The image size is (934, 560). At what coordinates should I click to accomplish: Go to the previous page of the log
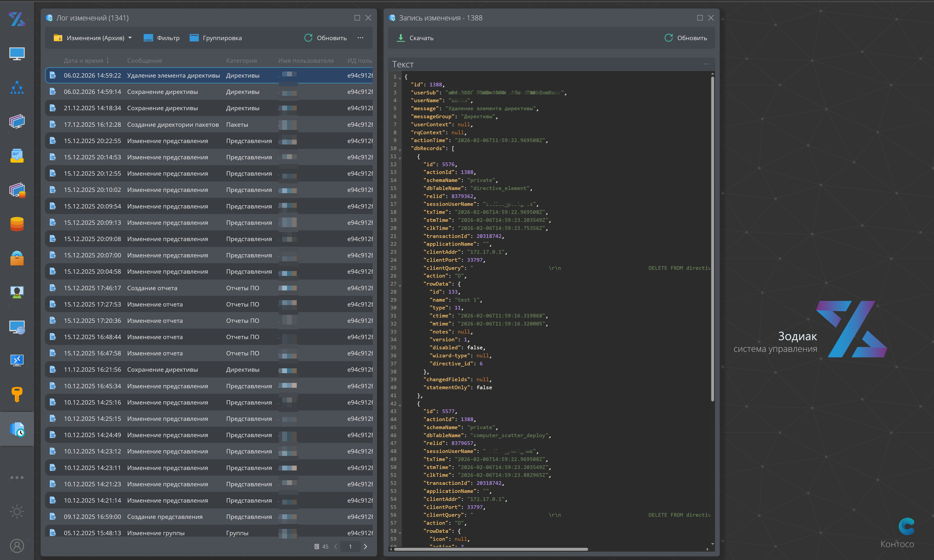click(335, 546)
